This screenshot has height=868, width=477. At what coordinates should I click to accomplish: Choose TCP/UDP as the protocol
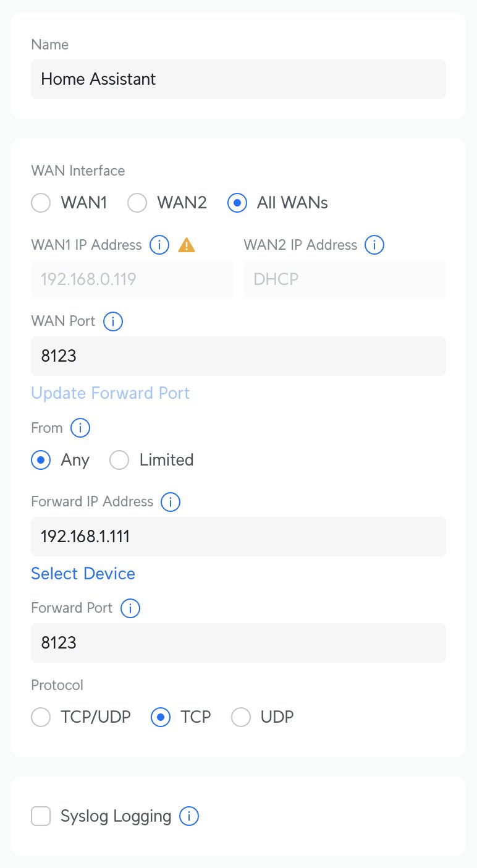(41, 717)
